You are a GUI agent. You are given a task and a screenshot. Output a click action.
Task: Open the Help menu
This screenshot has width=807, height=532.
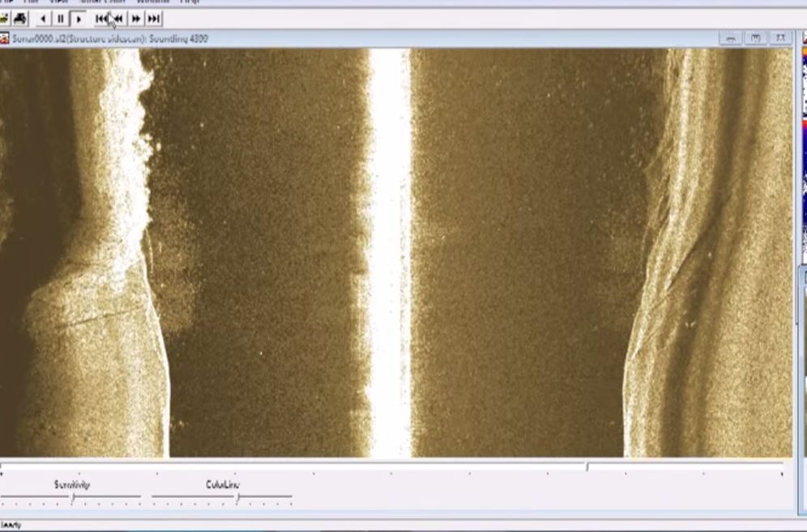[x=190, y=2]
